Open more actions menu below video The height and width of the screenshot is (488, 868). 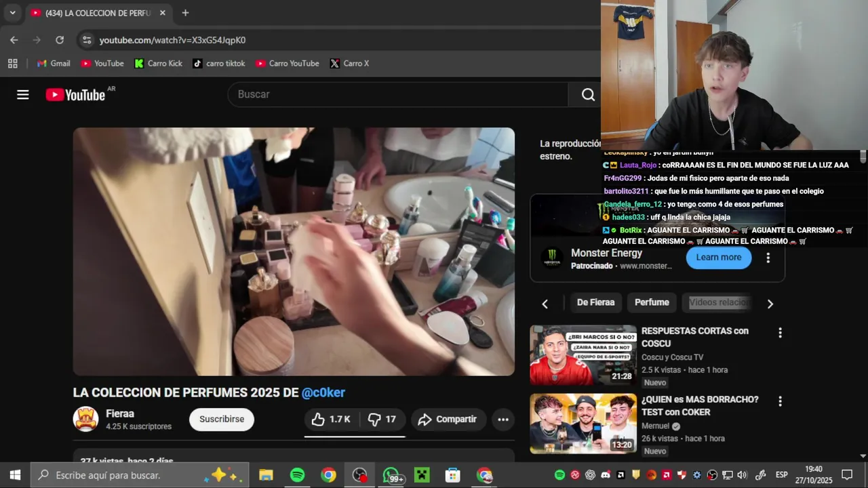(x=503, y=420)
